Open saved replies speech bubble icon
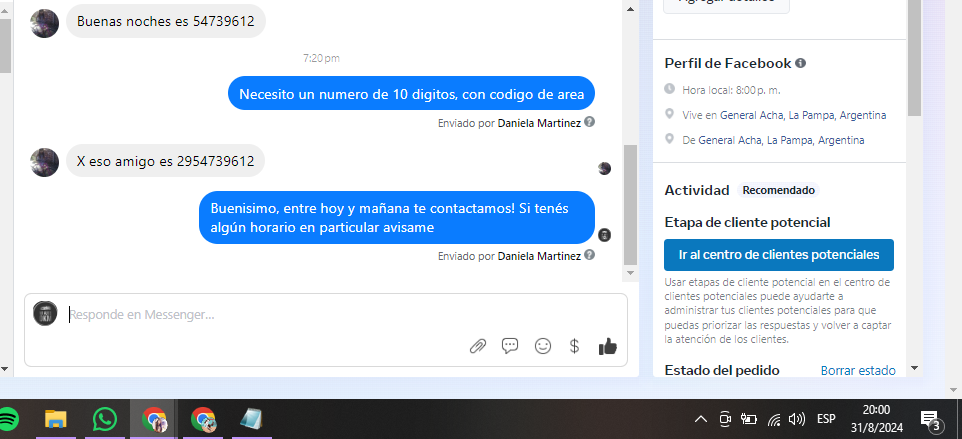This screenshot has height=439, width=962. tap(510, 346)
